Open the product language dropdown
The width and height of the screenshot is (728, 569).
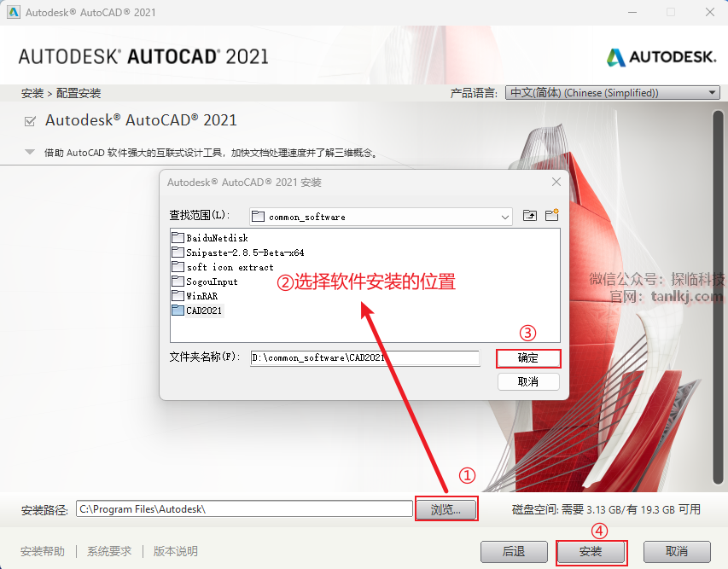coord(613,92)
